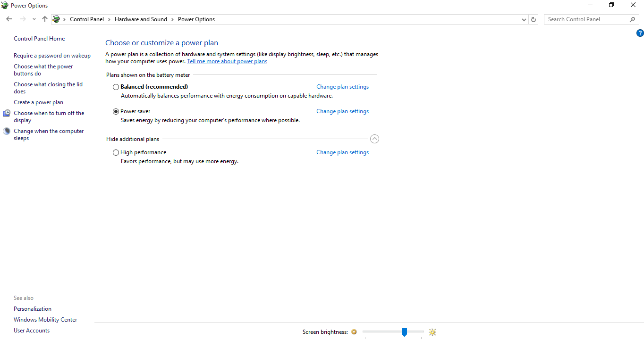Click the Choose or customize a power plan heading
Viewport: 644px width, 340px height.
[161, 43]
